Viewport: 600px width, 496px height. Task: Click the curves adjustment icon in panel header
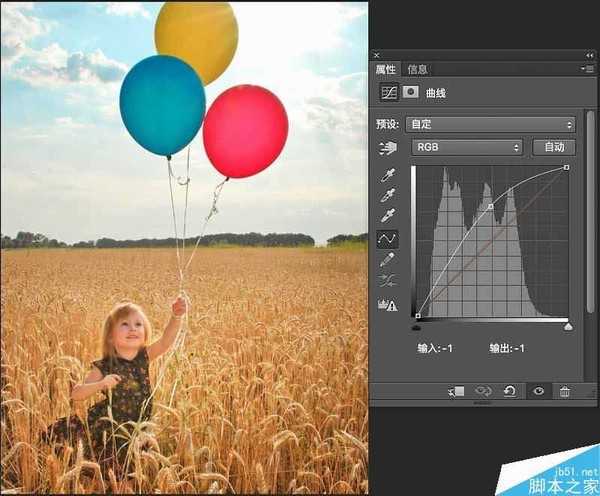point(387,92)
